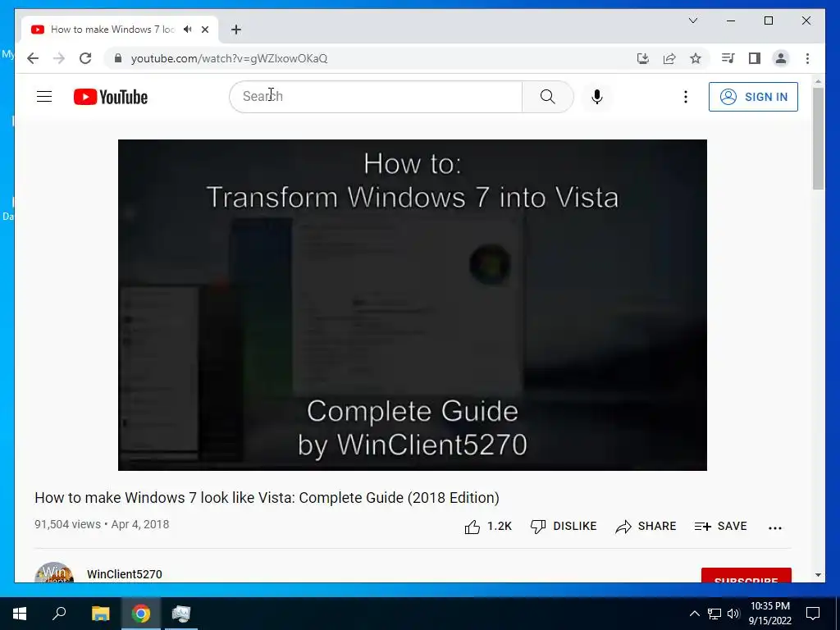Click Chrome taskbar icon
Image resolution: width=840 pixels, height=630 pixels.
[141, 614]
